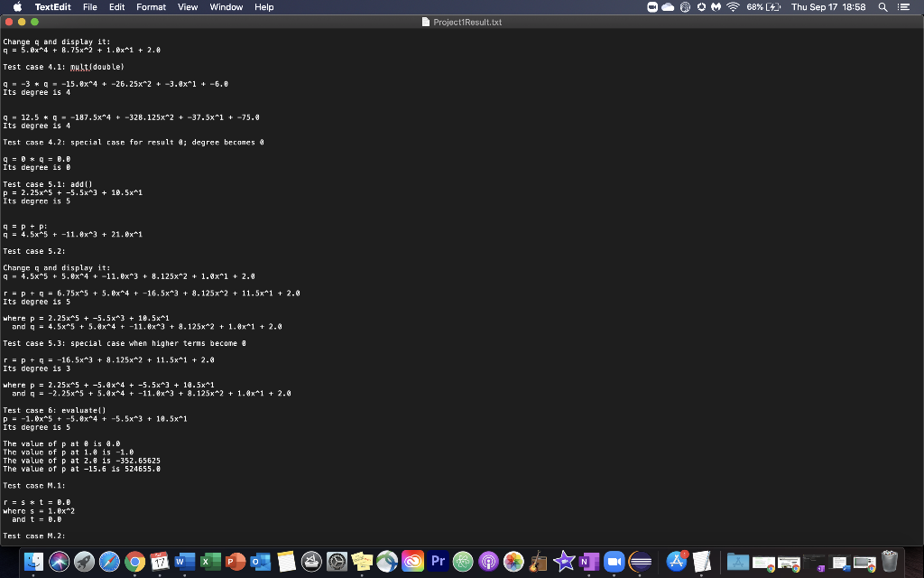Open the Format menu
924x578 pixels.
[151, 7]
